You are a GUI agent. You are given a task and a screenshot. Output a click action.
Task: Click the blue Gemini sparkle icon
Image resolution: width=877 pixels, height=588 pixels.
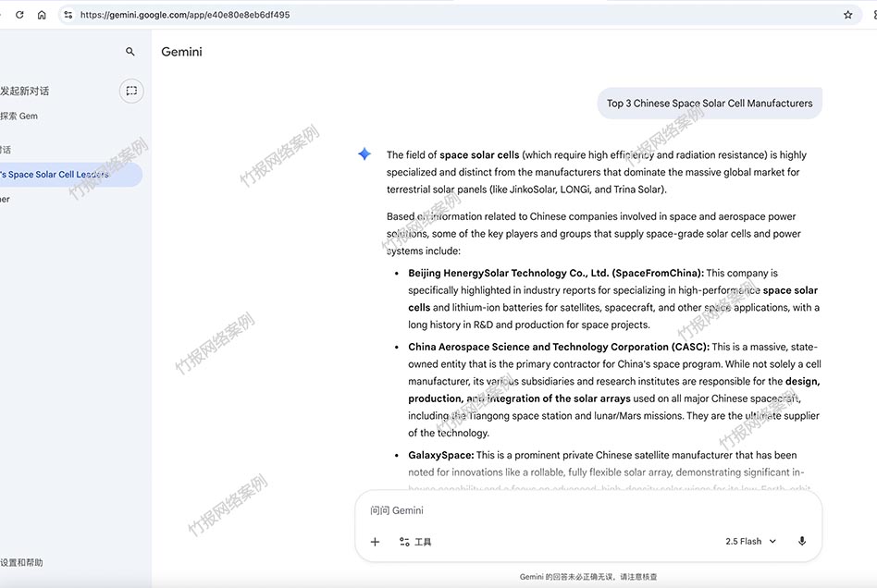click(364, 154)
